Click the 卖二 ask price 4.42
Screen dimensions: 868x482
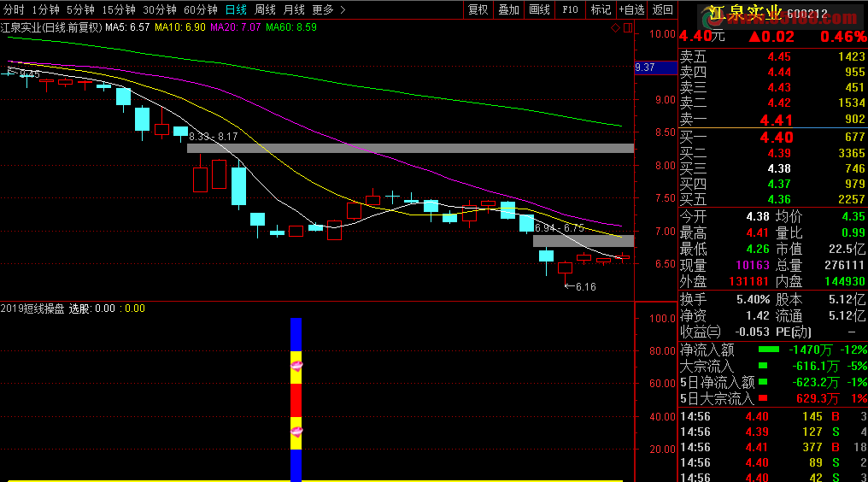779,103
